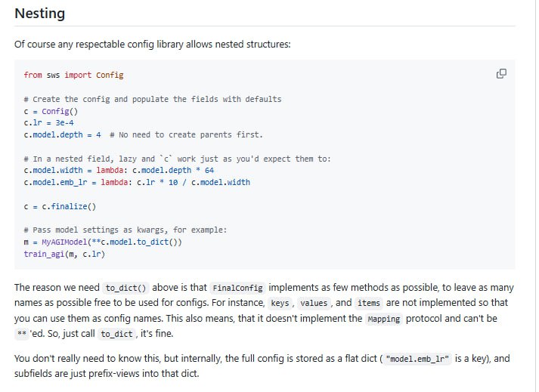The width and height of the screenshot is (539, 392).
Task: Click the 'c = Config()' code line
Action: 47,111
